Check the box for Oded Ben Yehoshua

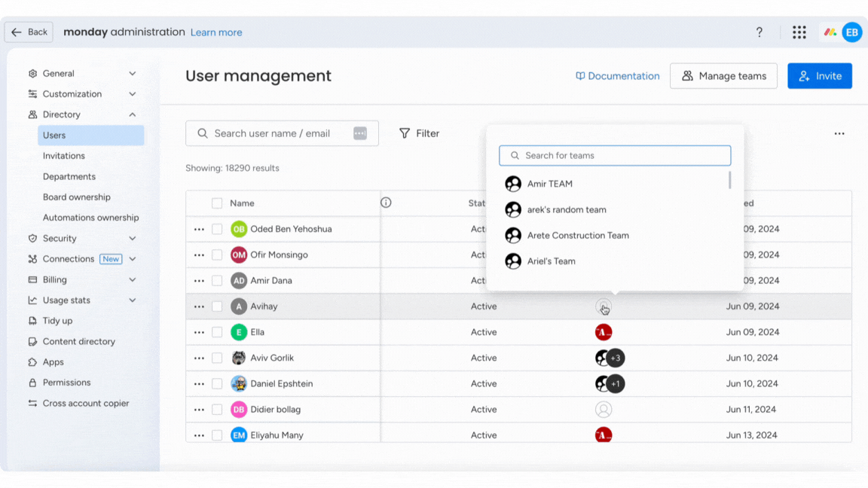pos(217,229)
